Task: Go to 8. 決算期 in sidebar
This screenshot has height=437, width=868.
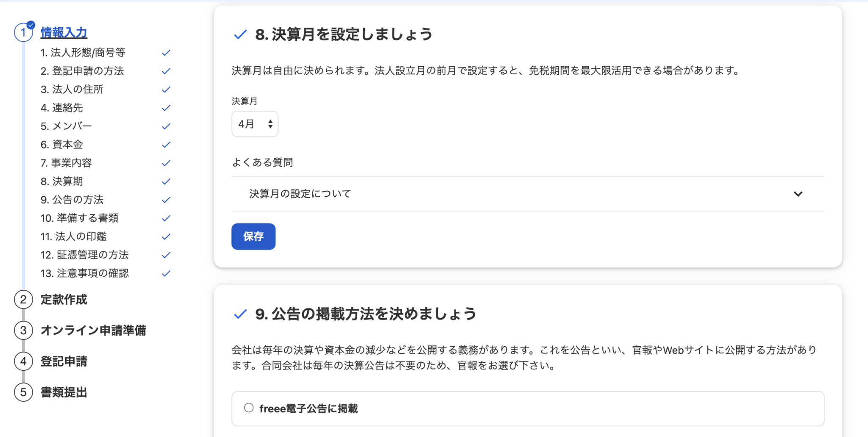Action: [x=62, y=181]
